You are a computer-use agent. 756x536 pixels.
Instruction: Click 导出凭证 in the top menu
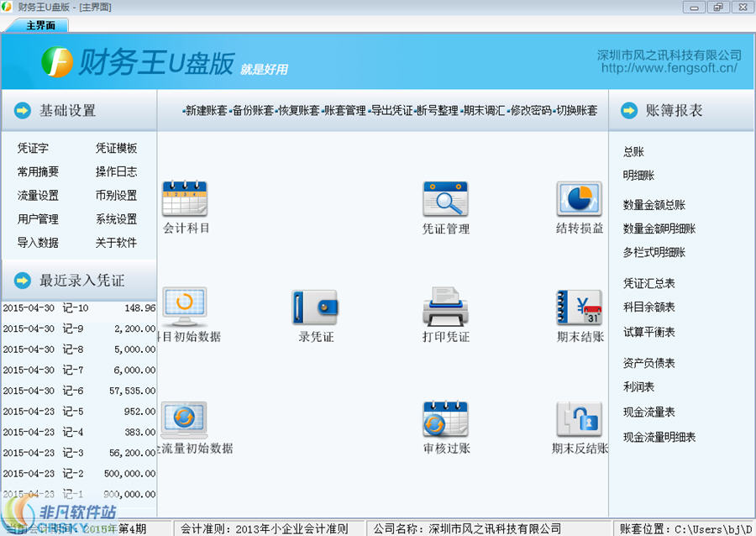point(392,110)
